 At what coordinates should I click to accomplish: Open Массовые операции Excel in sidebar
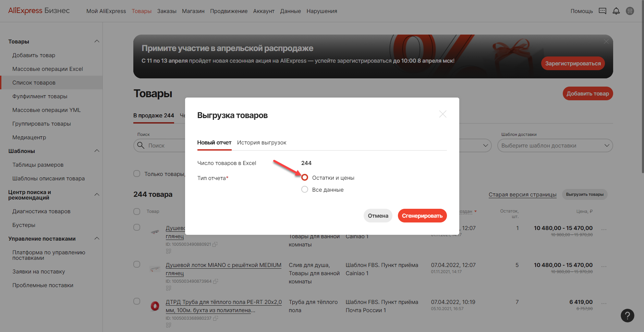coord(48,69)
